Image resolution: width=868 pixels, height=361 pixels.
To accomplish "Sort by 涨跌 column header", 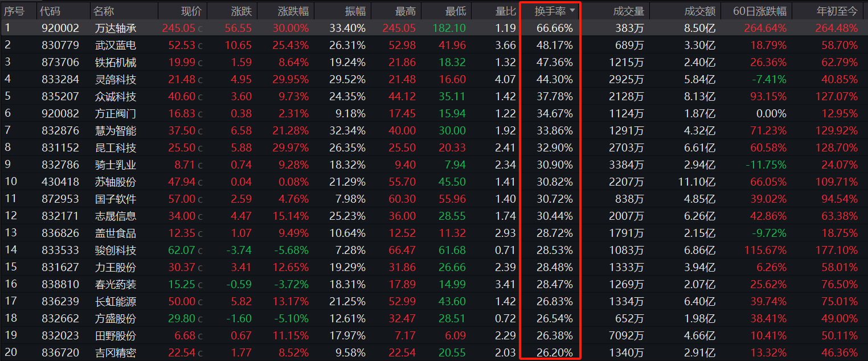I will (x=241, y=11).
